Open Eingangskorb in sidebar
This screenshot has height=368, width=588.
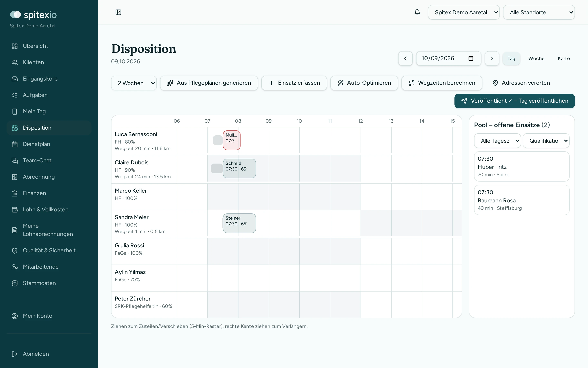[49, 79]
